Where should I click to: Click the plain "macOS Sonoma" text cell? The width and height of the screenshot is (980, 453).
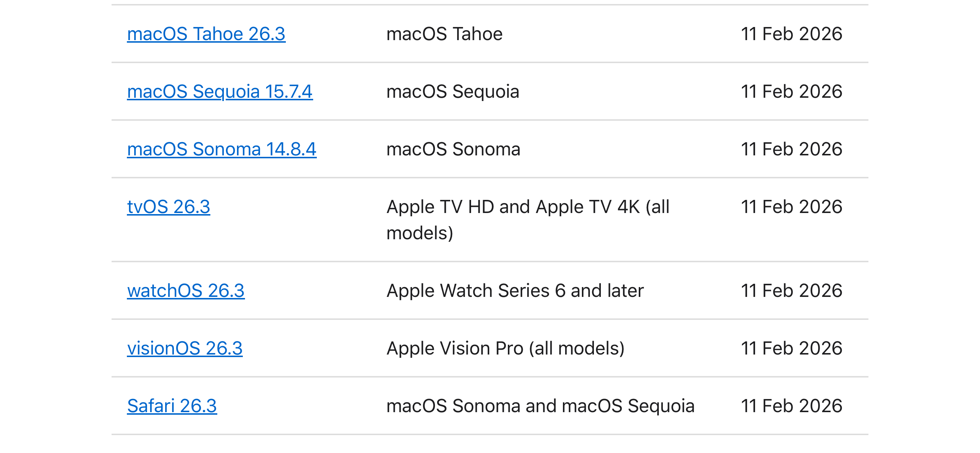pos(453,149)
